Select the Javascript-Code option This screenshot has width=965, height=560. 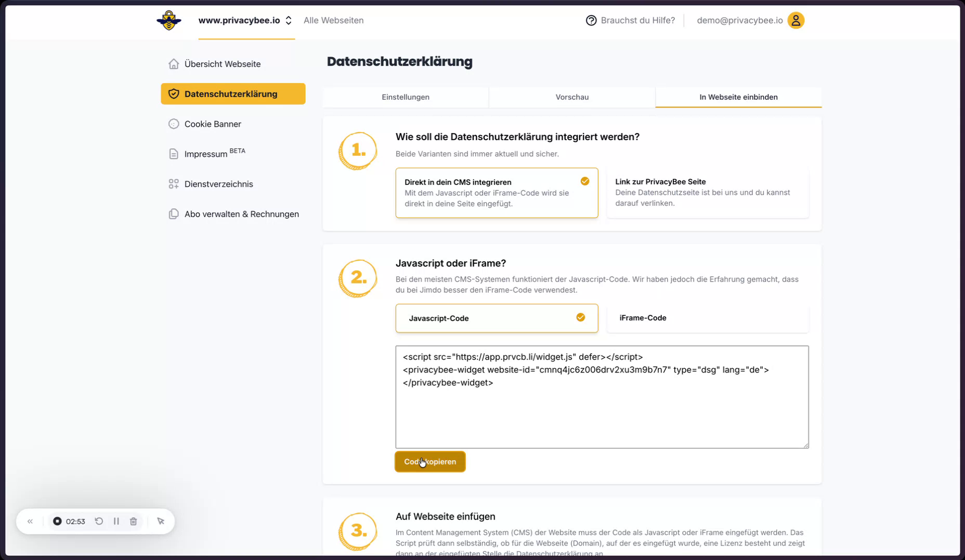tap(497, 318)
